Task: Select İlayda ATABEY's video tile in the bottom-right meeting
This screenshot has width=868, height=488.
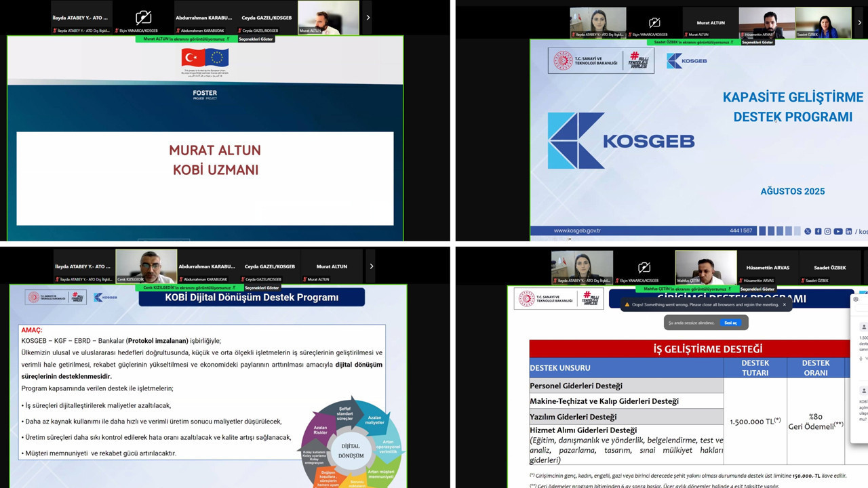Action: 582,268
